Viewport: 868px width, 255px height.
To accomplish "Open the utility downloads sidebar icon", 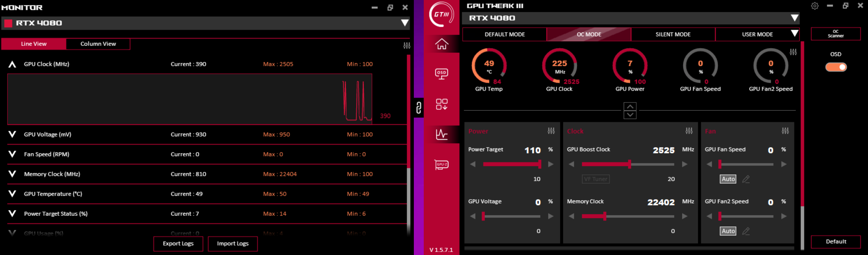I will tap(441, 104).
